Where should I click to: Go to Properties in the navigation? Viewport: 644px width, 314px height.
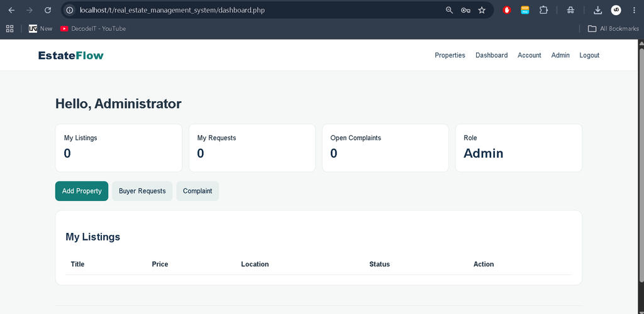450,55
